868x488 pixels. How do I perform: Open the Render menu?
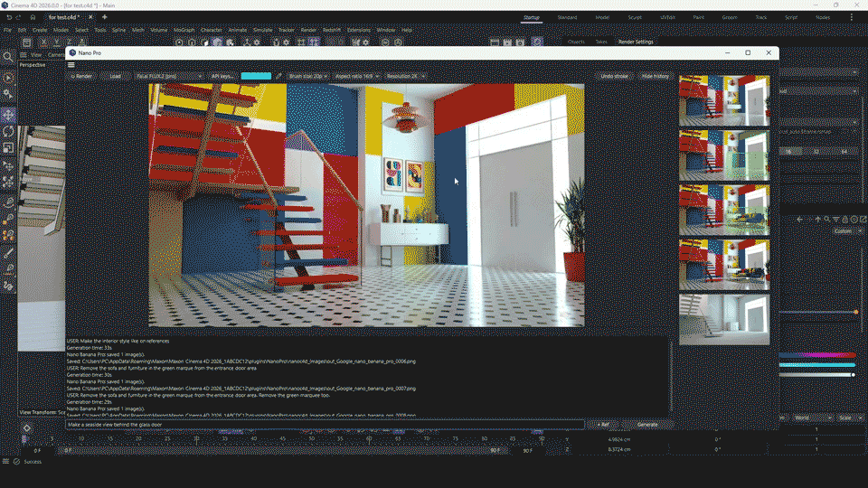[x=308, y=30]
